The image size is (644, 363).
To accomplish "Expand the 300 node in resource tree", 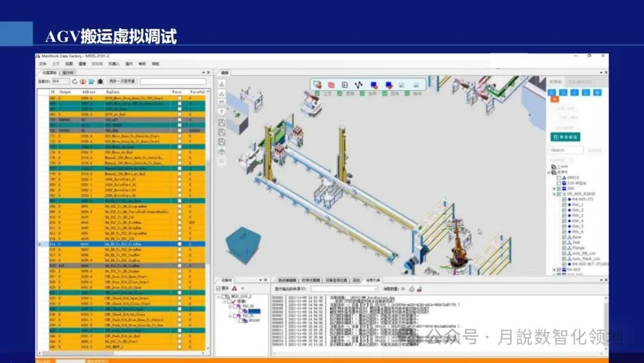I will (554, 189).
